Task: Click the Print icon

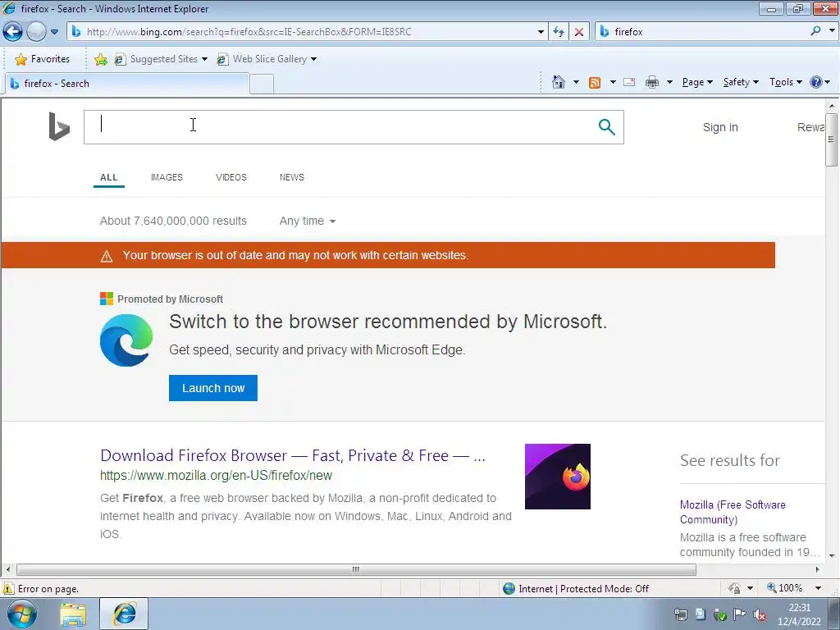Action: point(652,82)
